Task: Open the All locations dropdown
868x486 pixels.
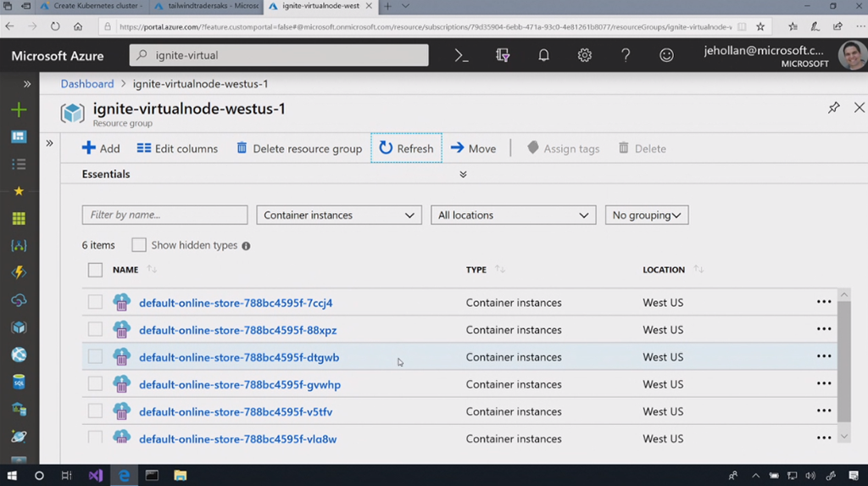Action: coord(513,215)
